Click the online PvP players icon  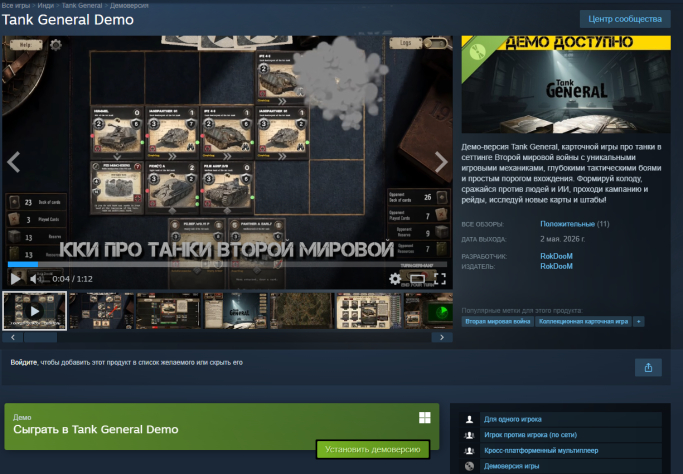[x=469, y=435]
